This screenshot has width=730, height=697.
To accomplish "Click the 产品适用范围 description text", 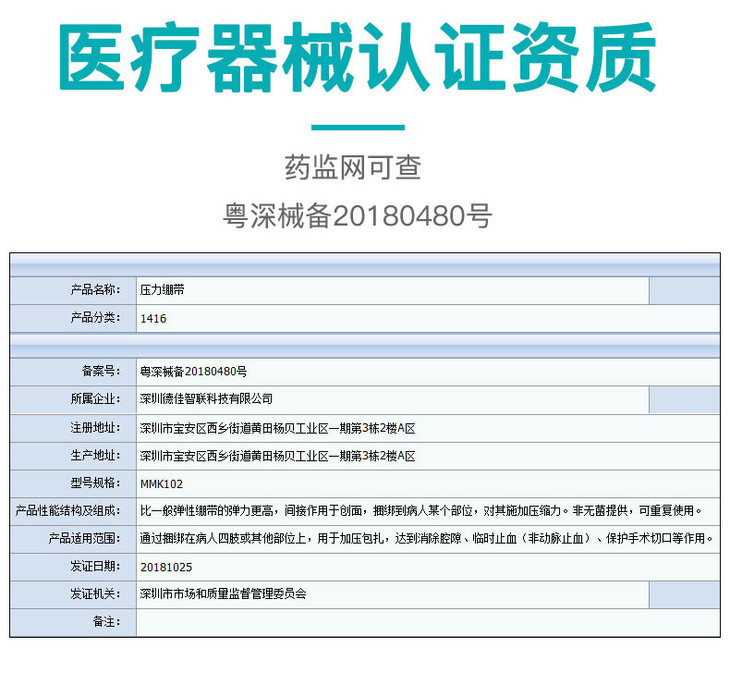I will (425, 538).
